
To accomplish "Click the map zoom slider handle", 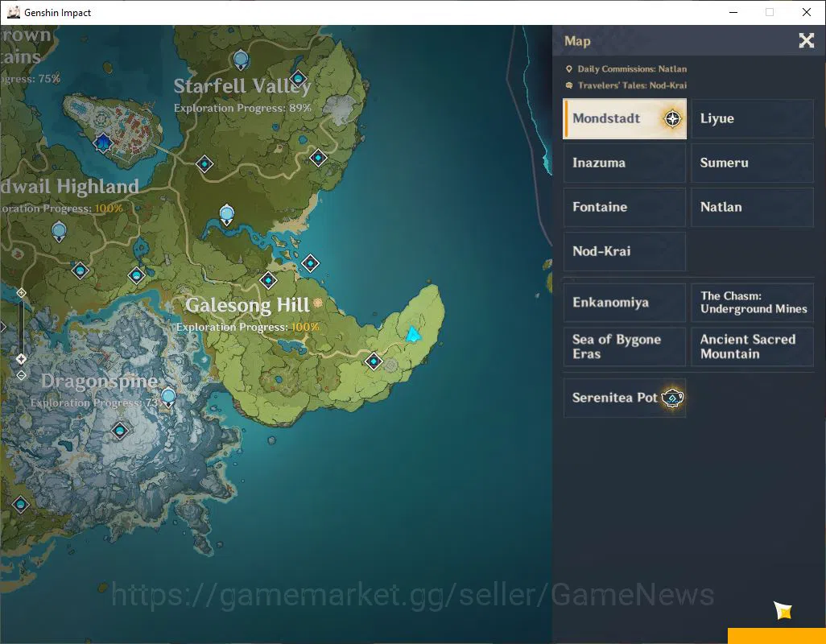I will coord(21,358).
